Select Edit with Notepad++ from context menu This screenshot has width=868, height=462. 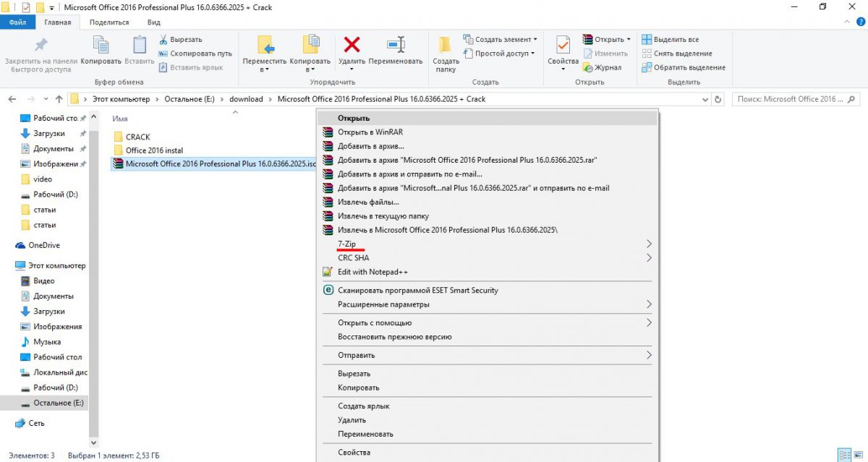point(373,272)
